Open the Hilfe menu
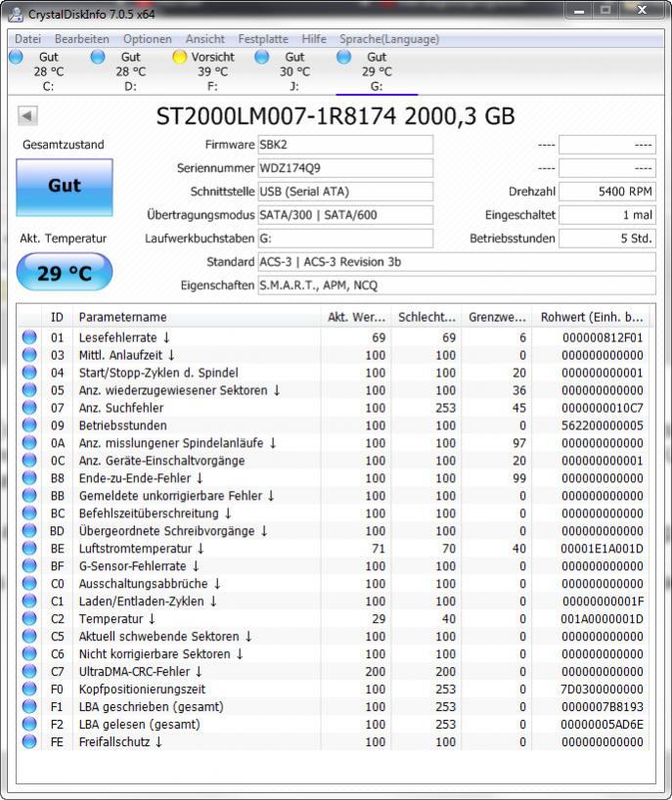 click(314, 39)
